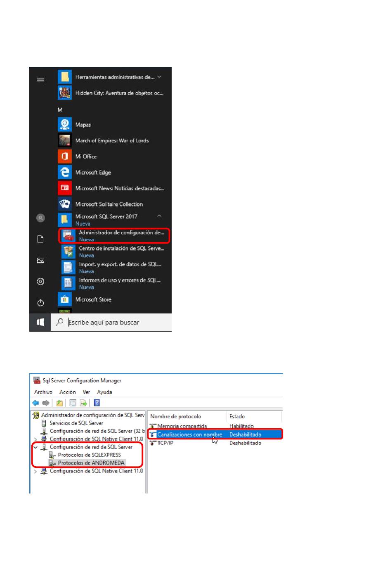Click the search box Escribe aquí para buscar
The width and height of the screenshot is (392, 586).
pos(111,322)
